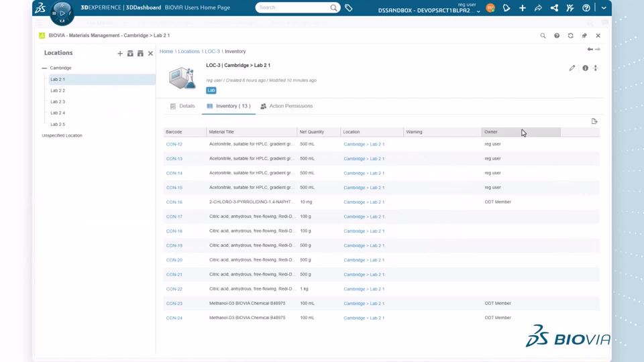This screenshot has width=644, height=362.
Task: Click 2-CHLORO-3-PYRROLIDINO material title
Action: pyautogui.click(x=252, y=202)
